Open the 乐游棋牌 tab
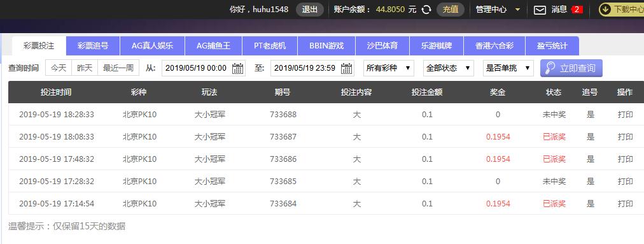 (437, 46)
